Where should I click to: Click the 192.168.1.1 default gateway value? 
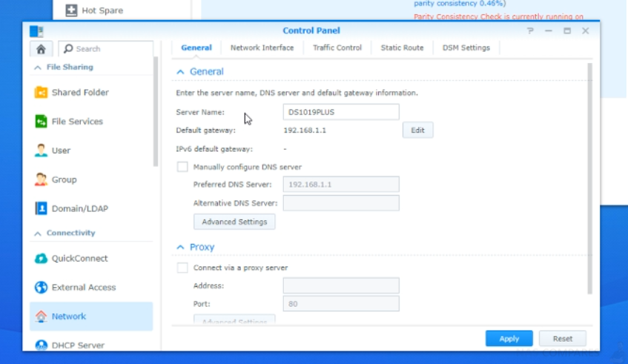click(x=305, y=130)
